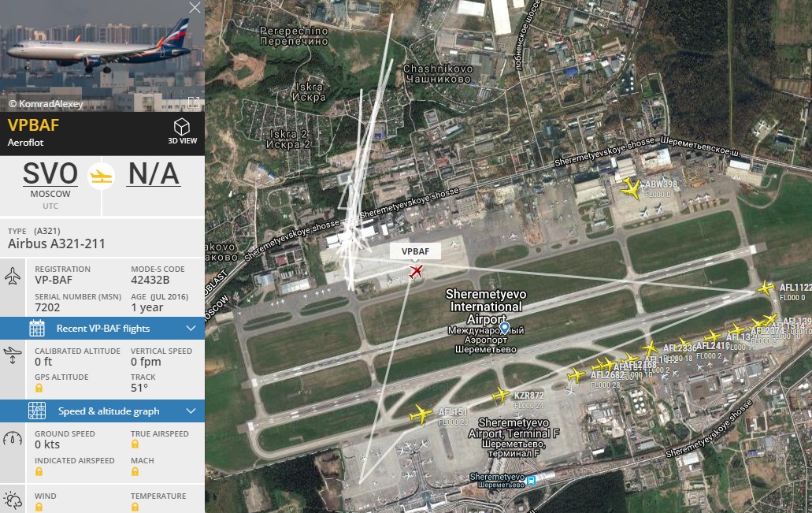The image size is (812, 513).
Task: Open the 3D VIEW cube icon
Action: [182, 126]
